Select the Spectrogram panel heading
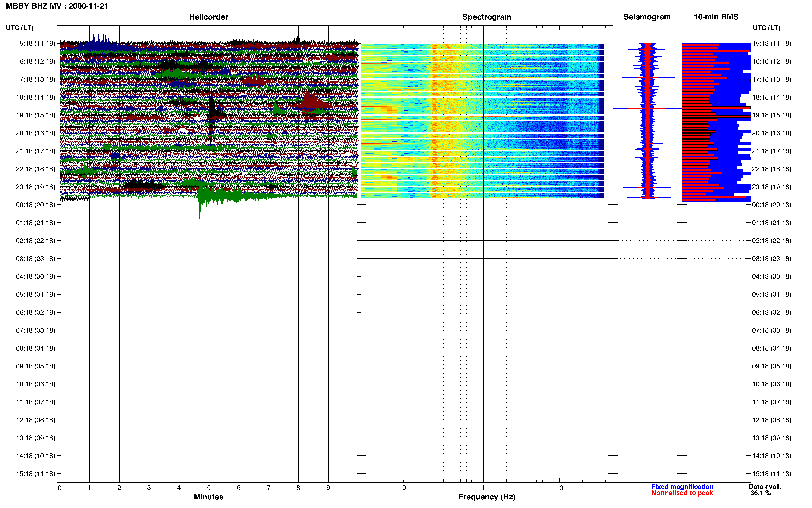Image resolution: width=812 pixels, height=508 pixels. [487, 17]
